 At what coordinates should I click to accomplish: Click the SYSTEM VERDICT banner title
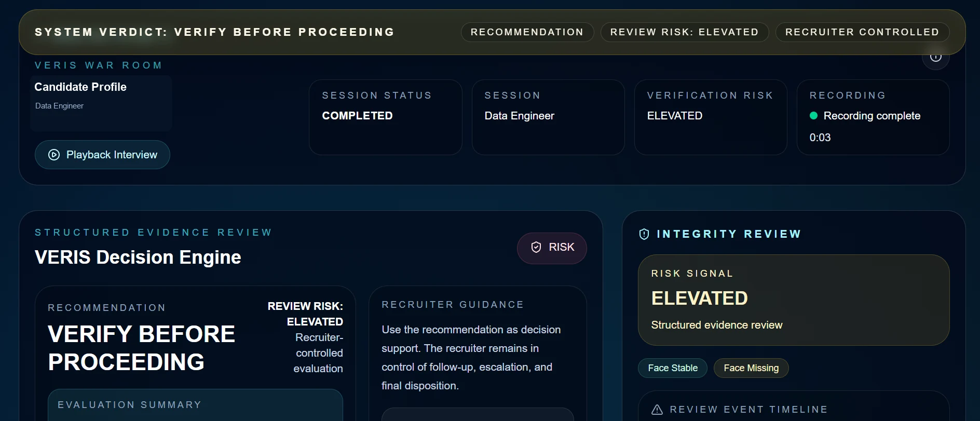click(x=215, y=32)
